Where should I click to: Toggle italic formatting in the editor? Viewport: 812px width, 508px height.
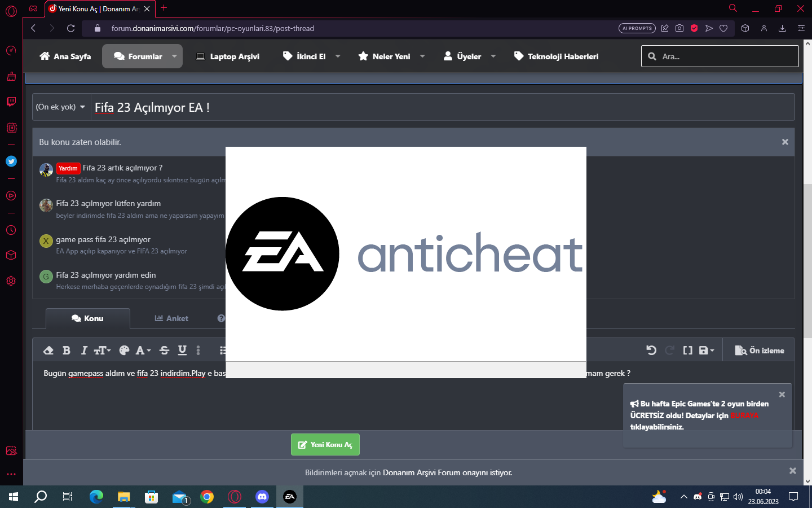tap(84, 351)
